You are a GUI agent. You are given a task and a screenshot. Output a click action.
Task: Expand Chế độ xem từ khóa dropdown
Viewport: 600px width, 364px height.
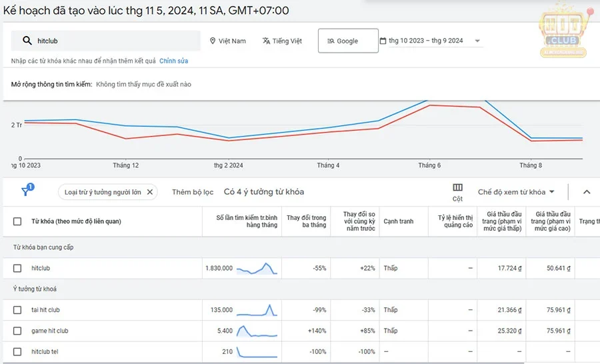(517, 192)
